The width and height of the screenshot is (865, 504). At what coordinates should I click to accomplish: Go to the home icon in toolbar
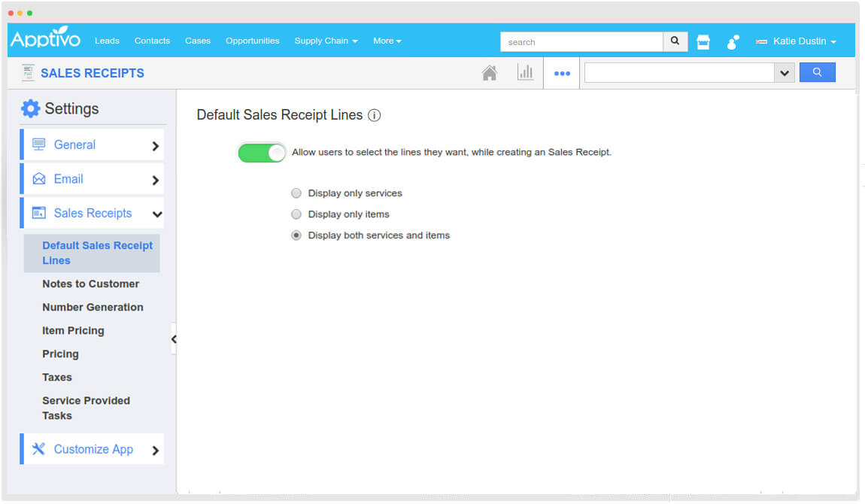tap(490, 72)
